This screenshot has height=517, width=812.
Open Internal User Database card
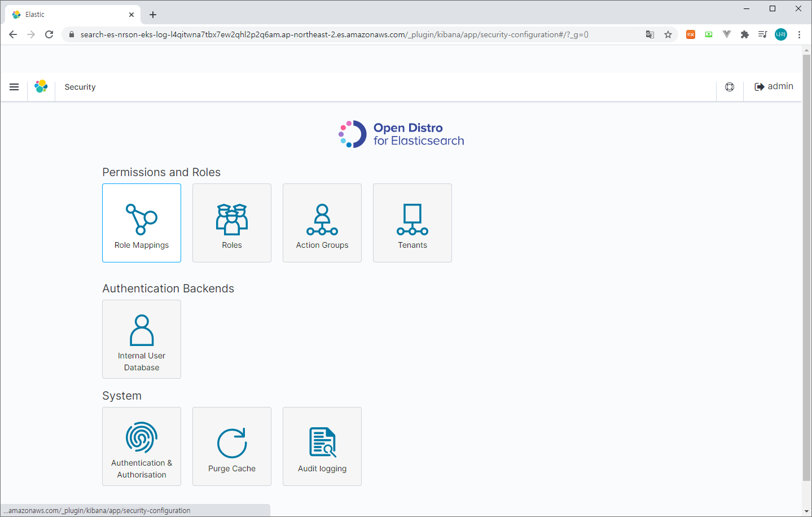coord(142,339)
